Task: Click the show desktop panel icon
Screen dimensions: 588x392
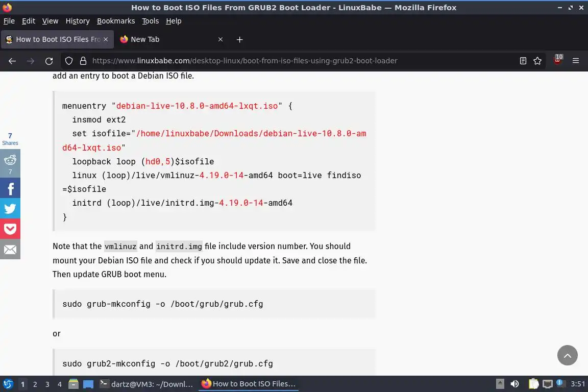Action: (88, 384)
